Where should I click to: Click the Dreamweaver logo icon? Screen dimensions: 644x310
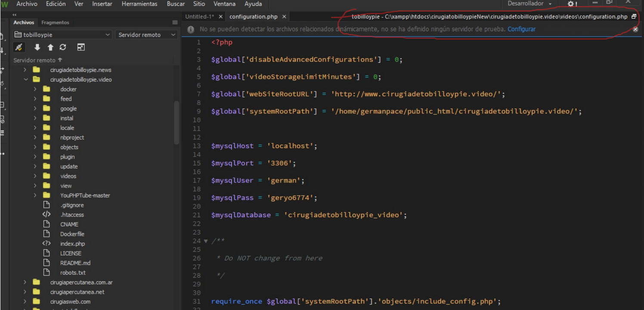click(x=5, y=4)
